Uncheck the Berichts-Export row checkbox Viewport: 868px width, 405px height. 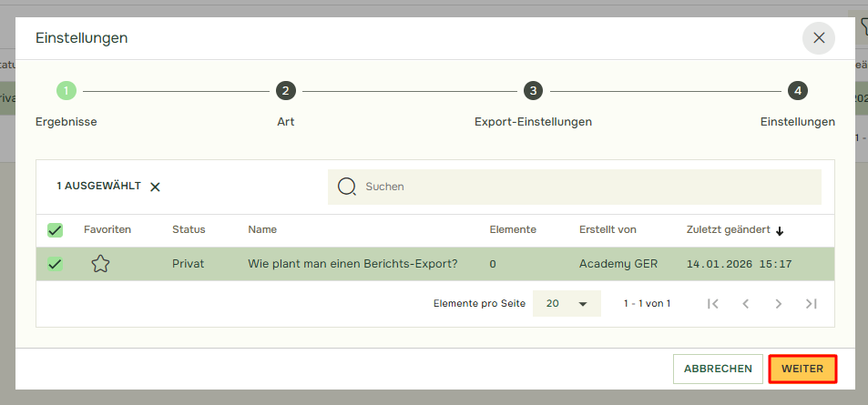(56, 264)
